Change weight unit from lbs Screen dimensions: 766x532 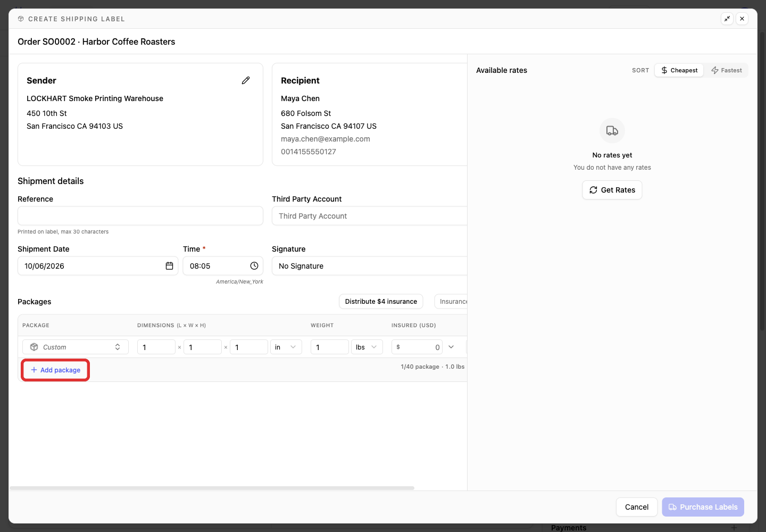tap(367, 347)
